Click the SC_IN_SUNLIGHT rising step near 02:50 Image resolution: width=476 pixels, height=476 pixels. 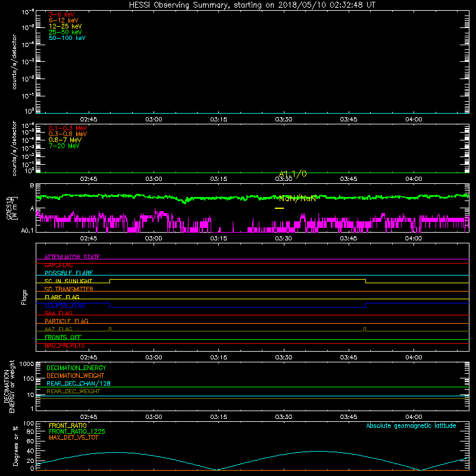[x=110, y=281]
